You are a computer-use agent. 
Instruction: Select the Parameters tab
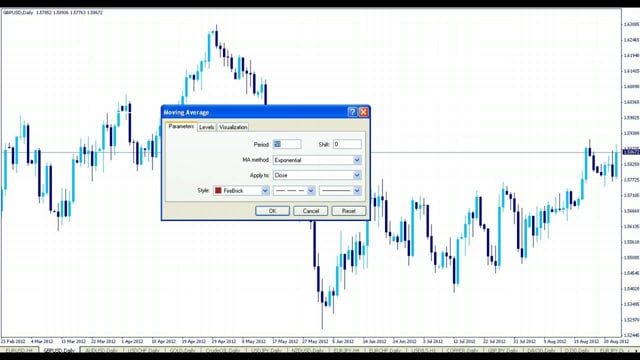(181, 127)
